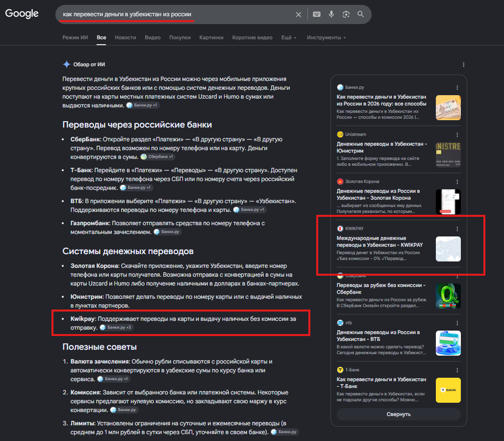Click heading Переводы через российские банки
504x441 pixels.
click(137, 125)
